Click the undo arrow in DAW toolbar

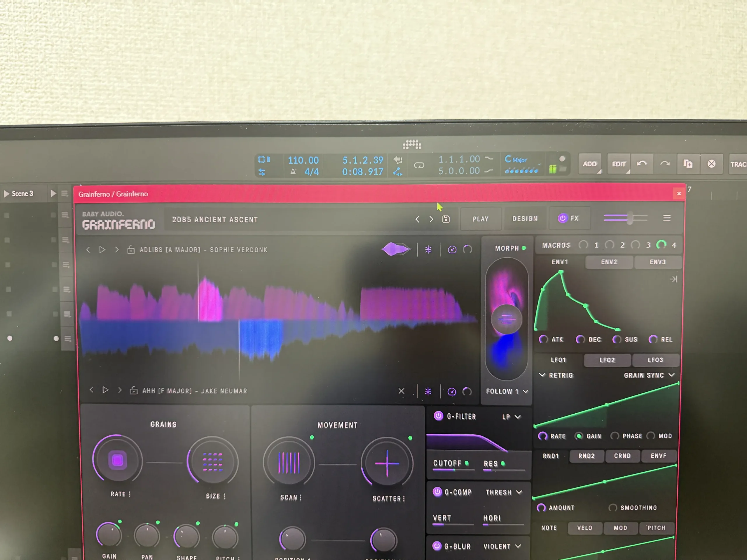(642, 164)
